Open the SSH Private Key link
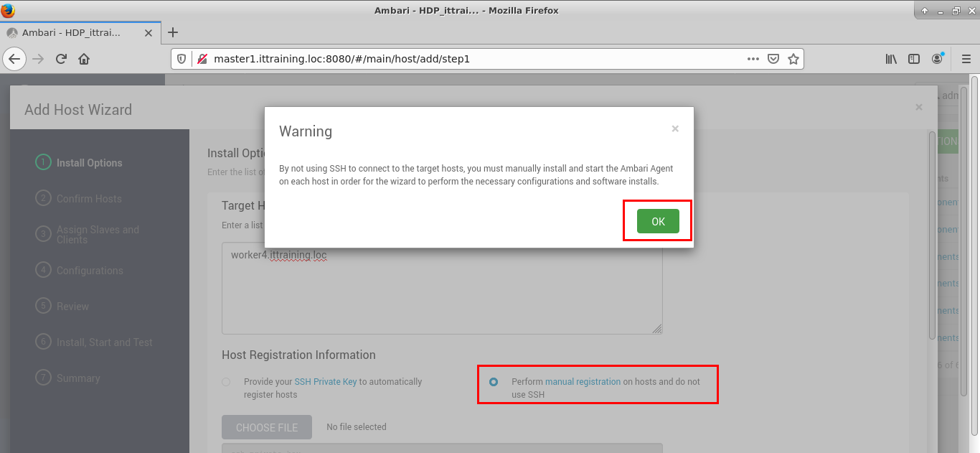Image resolution: width=980 pixels, height=453 pixels. (x=325, y=382)
